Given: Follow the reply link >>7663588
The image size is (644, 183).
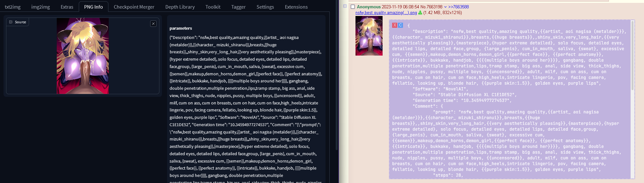Looking at the screenshot, I should [458, 7].
